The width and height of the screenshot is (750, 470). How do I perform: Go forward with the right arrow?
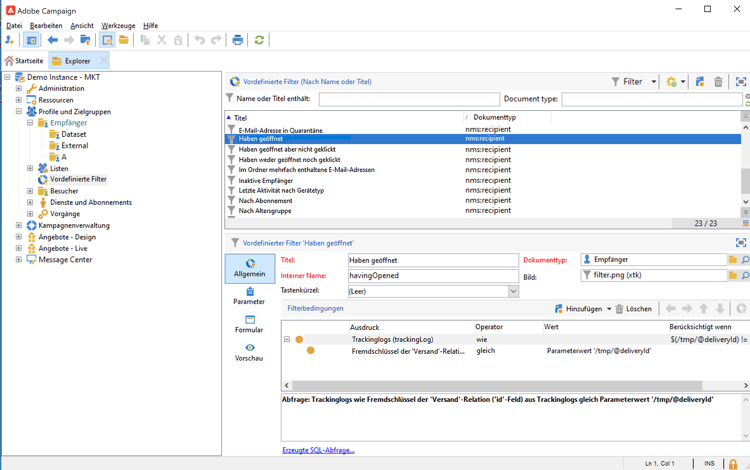(69, 40)
